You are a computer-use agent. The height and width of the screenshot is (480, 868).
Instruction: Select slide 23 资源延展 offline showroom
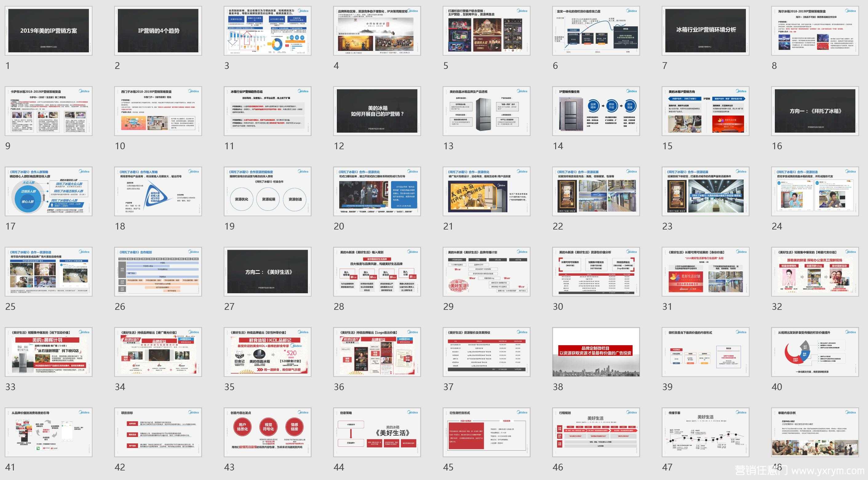coord(706,191)
